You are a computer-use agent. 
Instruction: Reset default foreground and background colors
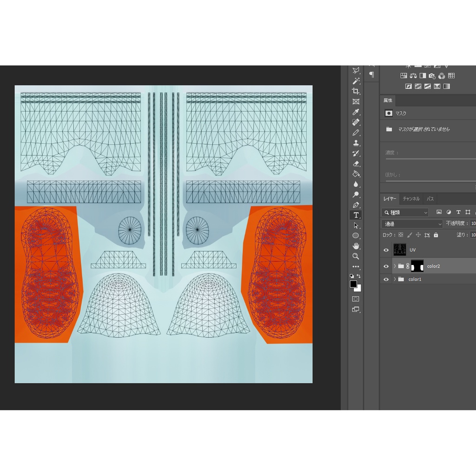[x=351, y=276]
